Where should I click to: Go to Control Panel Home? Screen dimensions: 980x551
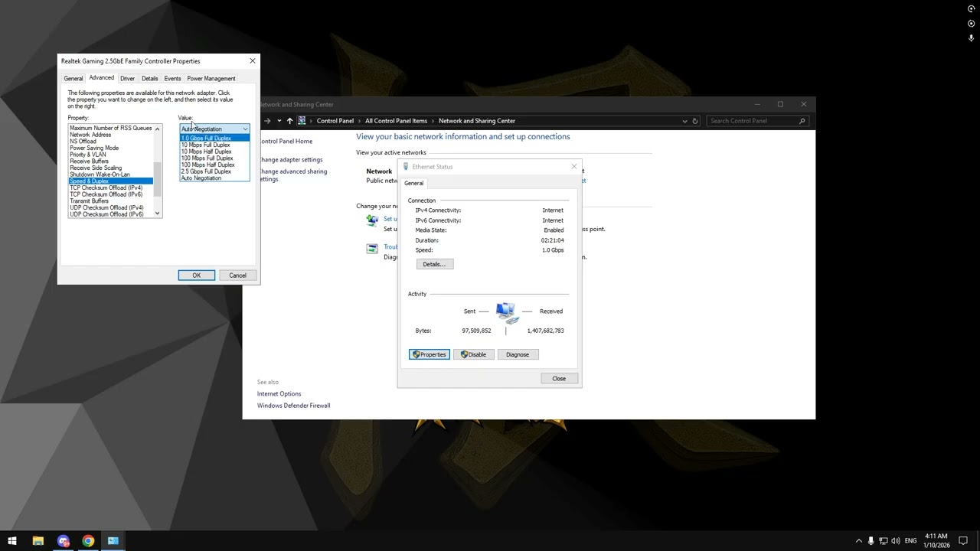coord(286,142)
